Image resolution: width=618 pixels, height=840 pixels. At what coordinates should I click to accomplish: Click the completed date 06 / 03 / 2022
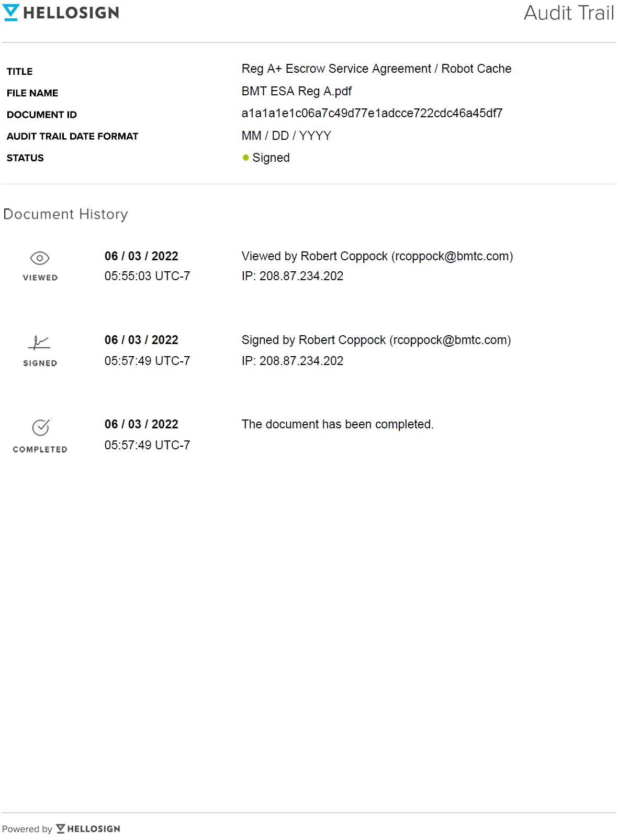[x=141, y=424]
